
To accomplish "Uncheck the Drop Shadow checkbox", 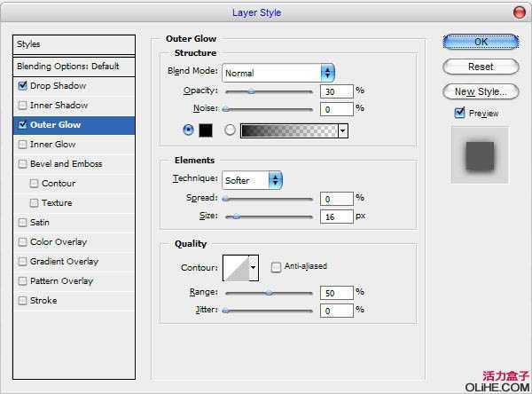I will (x=22, y=86).
